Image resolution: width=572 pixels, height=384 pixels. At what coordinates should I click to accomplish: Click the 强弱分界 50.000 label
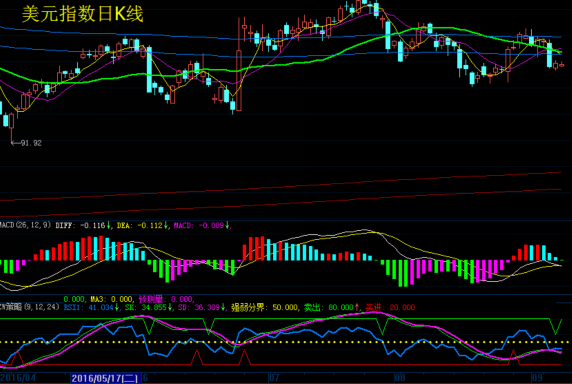click(x=264, y=307)
